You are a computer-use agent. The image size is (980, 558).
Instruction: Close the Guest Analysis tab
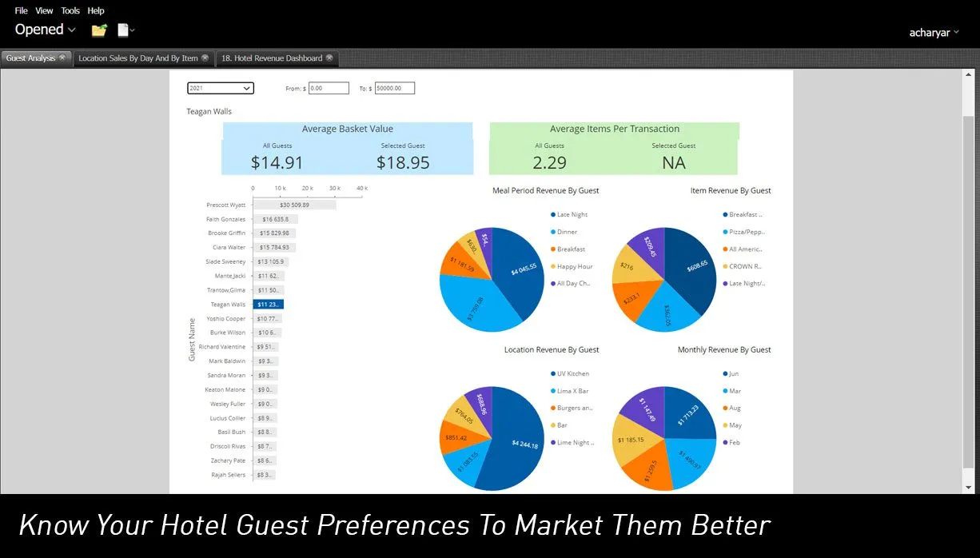point(62,58)
